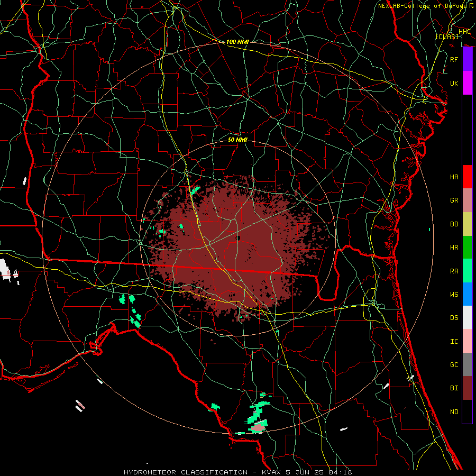
Task: Click the BD legend label
Action: coord(454,224)
